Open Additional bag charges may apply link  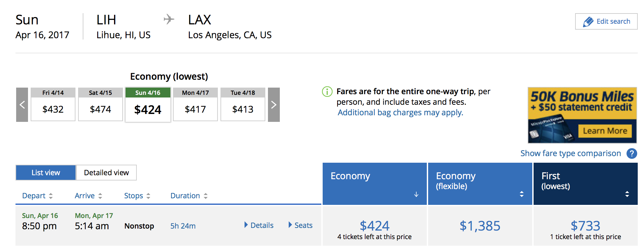400,112
